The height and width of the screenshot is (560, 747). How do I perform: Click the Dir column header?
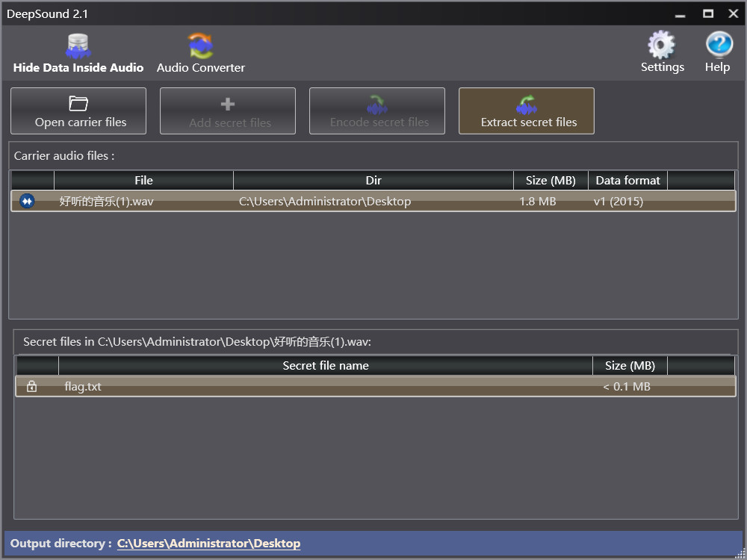pos(373,181)
